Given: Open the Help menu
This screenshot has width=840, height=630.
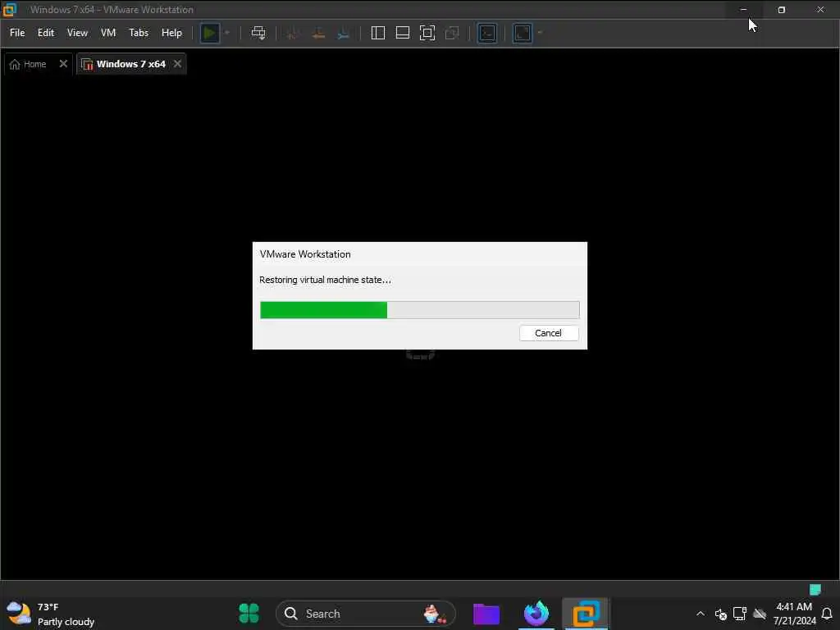Looking at the screenshot, I should (171, 33).
